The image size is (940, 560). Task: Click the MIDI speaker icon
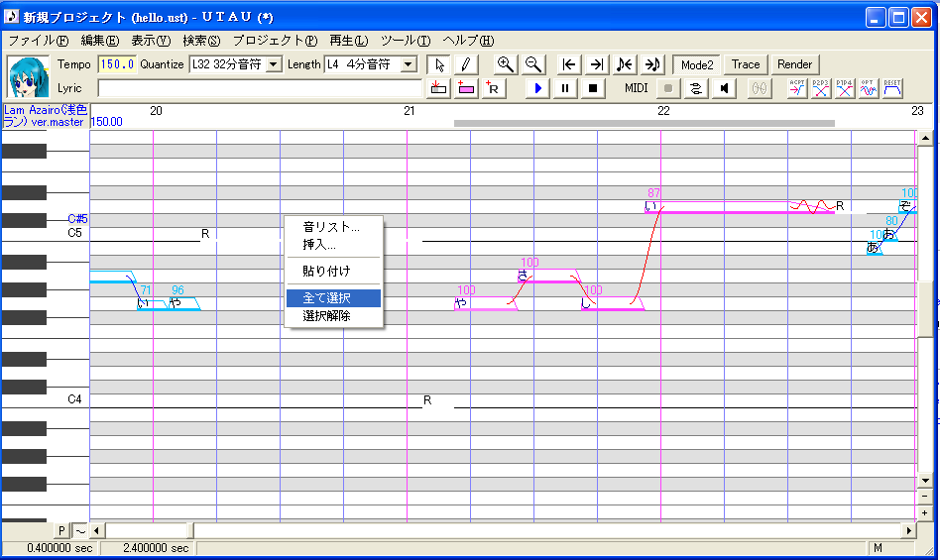coord(724,88)
